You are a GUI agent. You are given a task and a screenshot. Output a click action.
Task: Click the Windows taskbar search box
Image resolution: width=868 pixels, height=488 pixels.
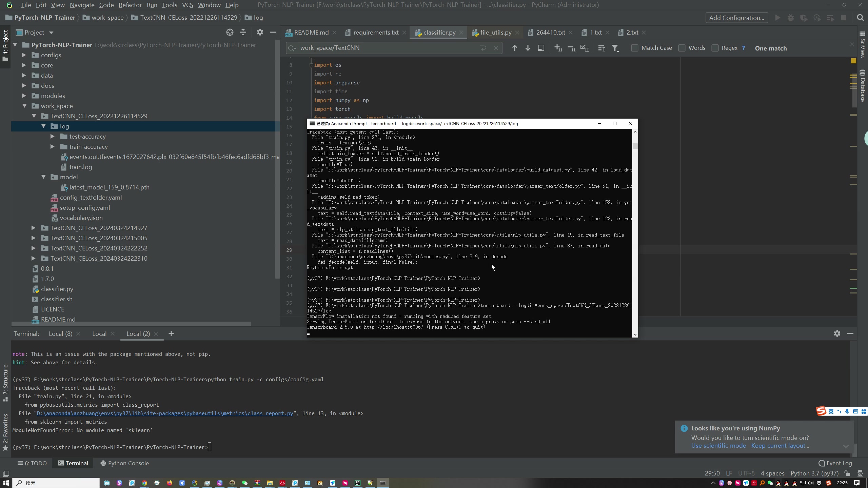[x=56, y=483]
